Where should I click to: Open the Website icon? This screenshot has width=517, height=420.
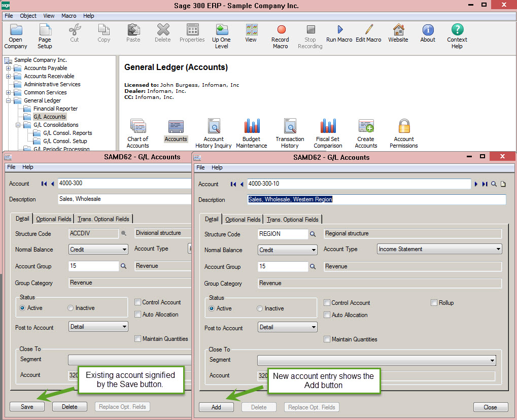point(398,29)
